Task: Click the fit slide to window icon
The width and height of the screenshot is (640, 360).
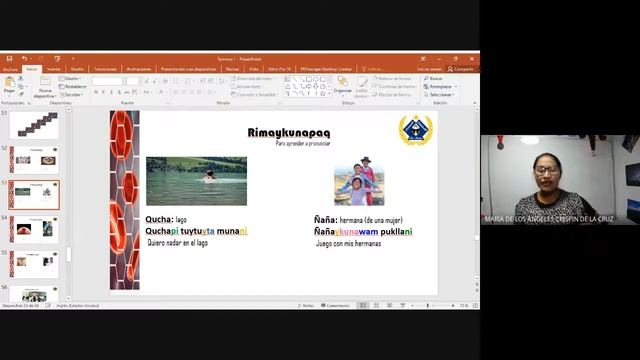Action: coord(475,305)
